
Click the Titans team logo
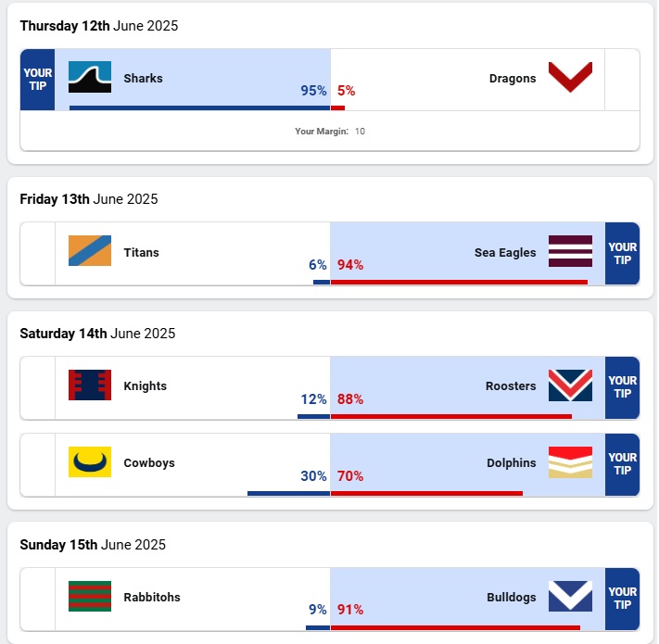(90, 251)
